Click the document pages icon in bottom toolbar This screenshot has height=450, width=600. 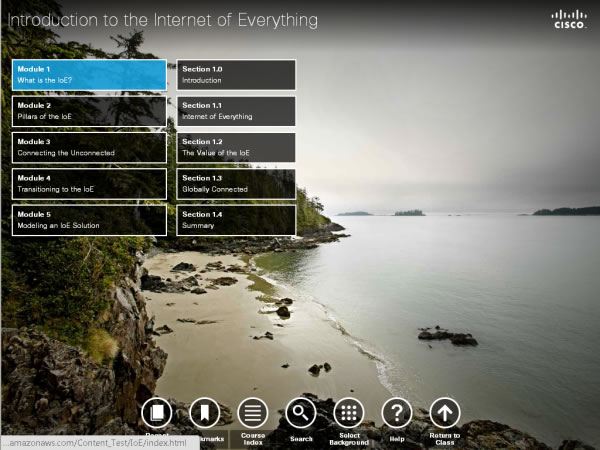pyautogui.click(x=156, y=412)
